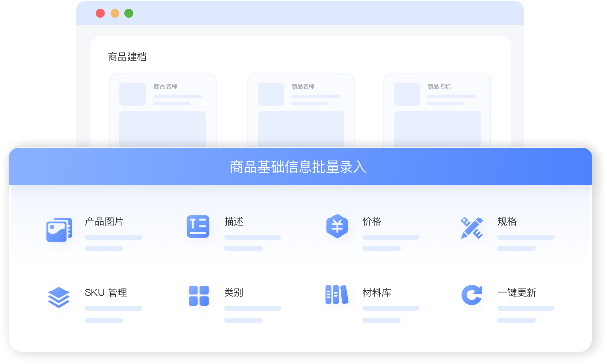
Task: Click the 商品基础信息批量录入 header banner
Action: (x=301, y=167)
